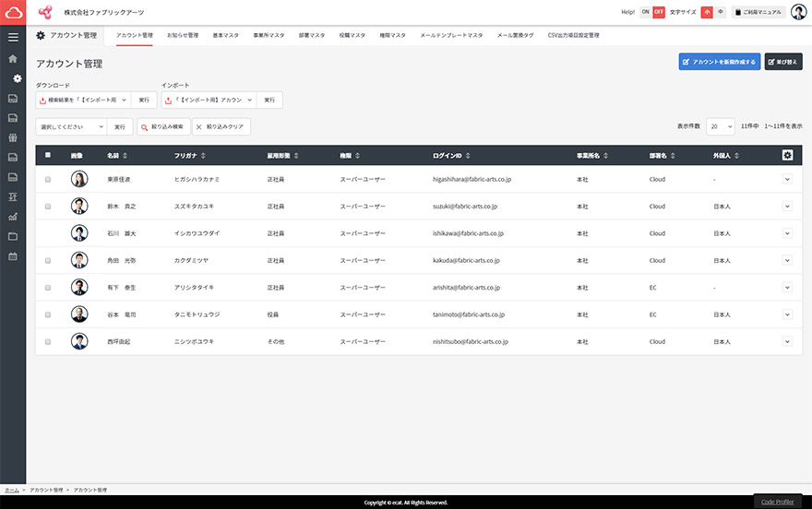
Task: Run import with its 実行 button
Action: pyautogui.click(x=269, y=100)
